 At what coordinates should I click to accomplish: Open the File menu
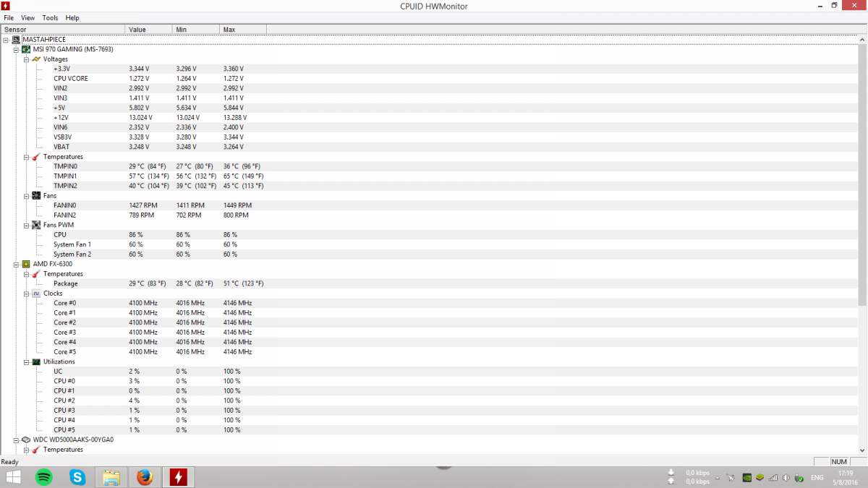[9, 17]
